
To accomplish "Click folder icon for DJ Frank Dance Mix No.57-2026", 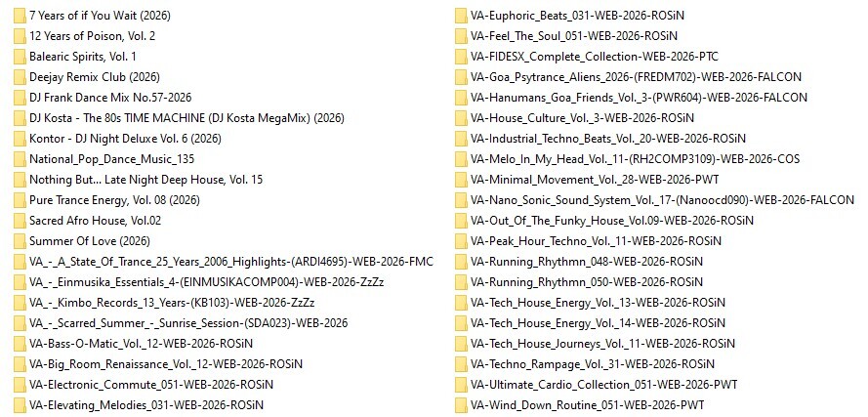I will (20, 98).
